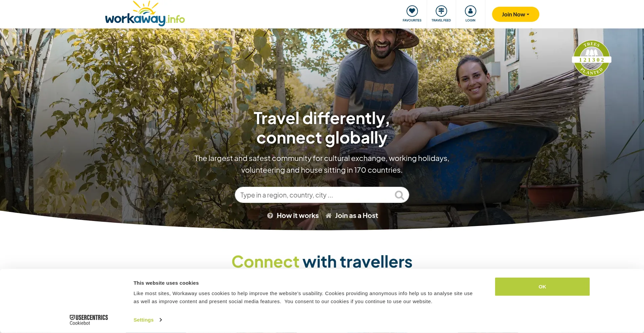
Task: Open the How it works link
Action: point(298,216)
